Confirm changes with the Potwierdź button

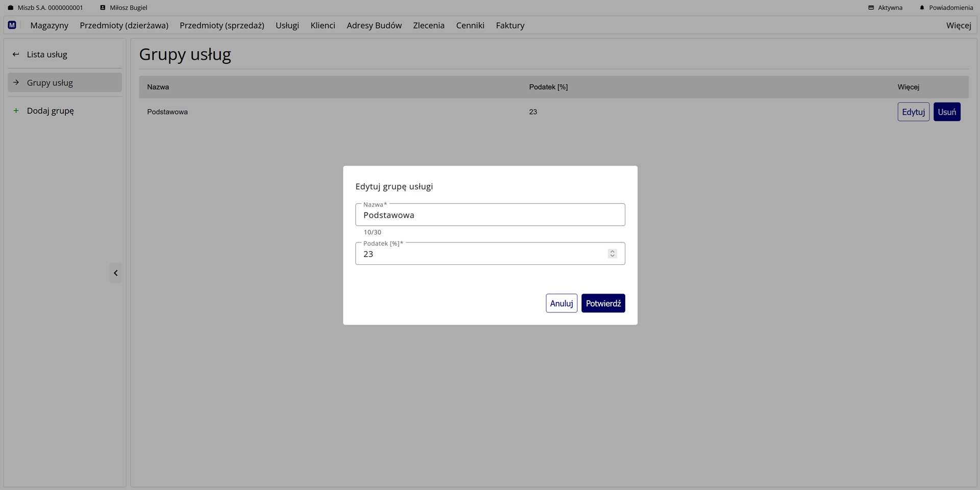coord(603,303)
